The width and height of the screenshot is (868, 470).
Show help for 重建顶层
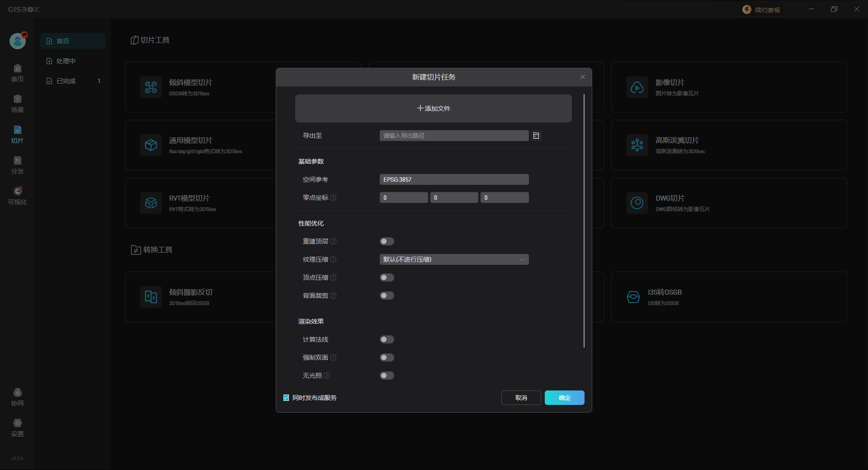pos(333,241)
